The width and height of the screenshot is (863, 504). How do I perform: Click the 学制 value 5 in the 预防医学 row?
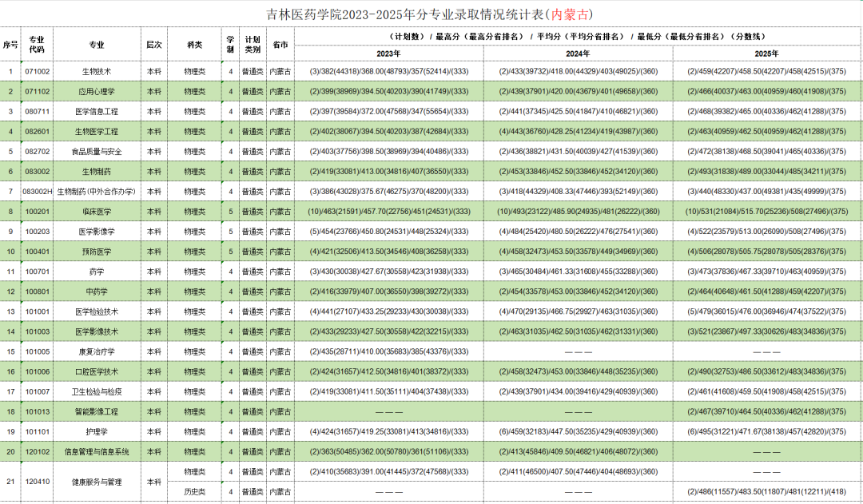231,252
